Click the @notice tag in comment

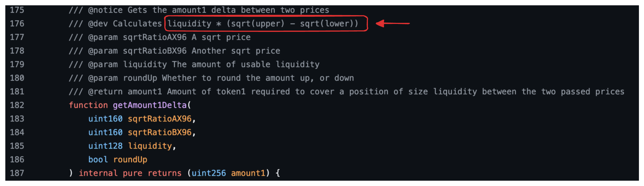(105, 10)
